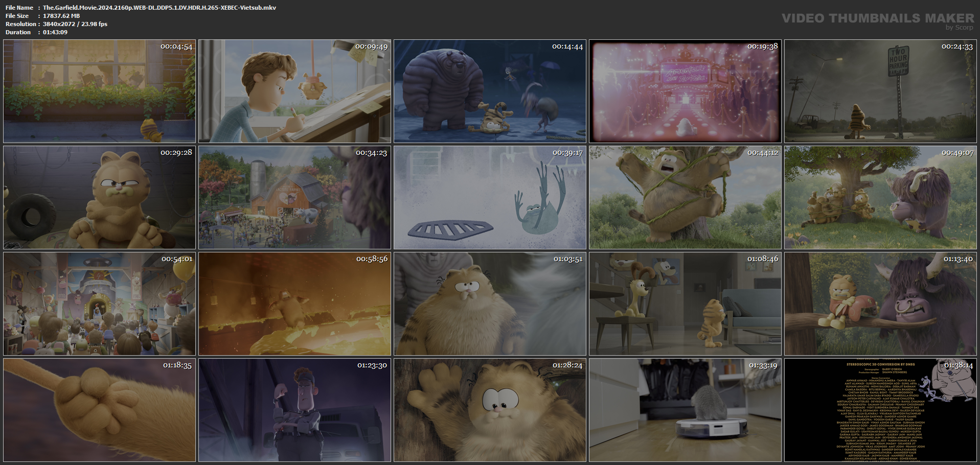
Task: Open the thumbnail stamped 00:34:23
Action: click(294, 197)
